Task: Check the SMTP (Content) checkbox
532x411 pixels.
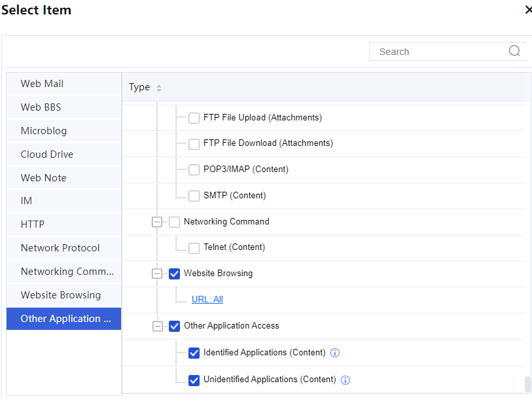Action: pos(194,196)
